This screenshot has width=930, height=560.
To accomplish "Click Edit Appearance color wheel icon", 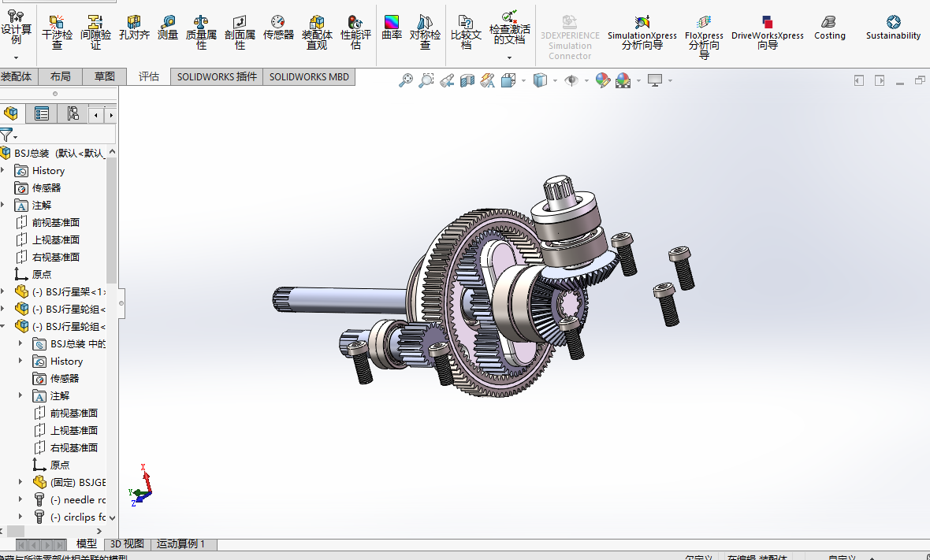I will point(603,80).
